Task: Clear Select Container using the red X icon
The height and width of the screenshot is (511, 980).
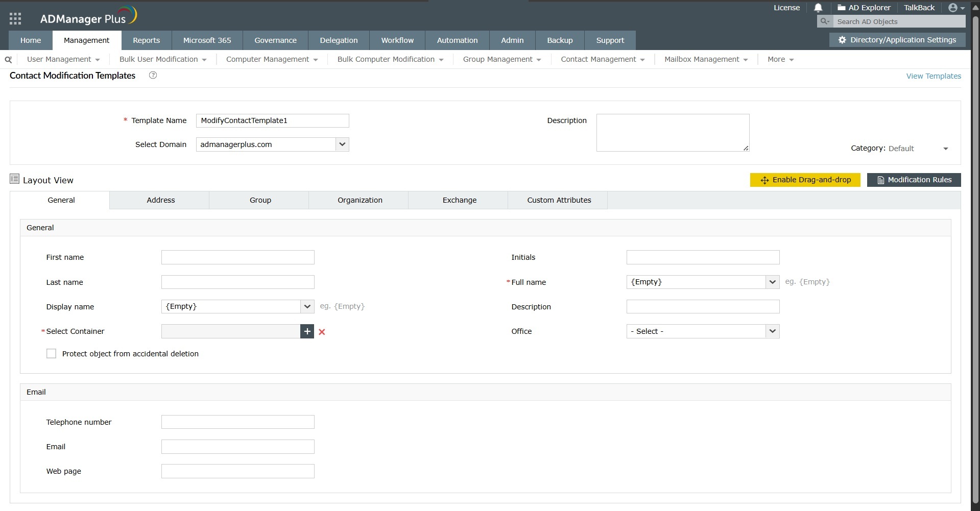Action: point(322,332)
